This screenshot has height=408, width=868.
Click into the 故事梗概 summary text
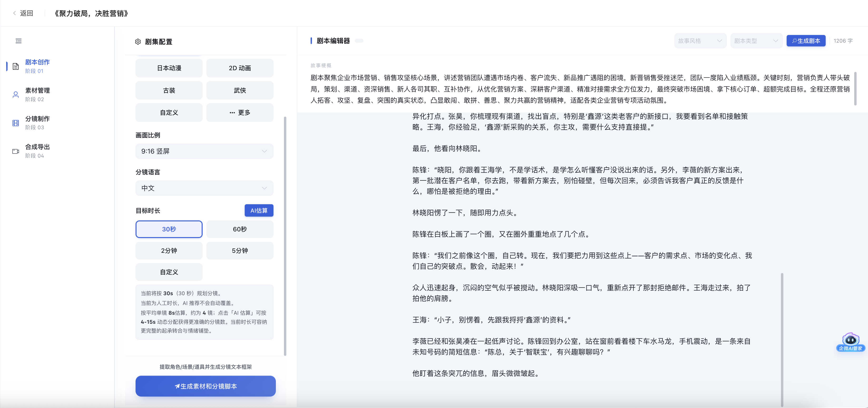(580, 89)
